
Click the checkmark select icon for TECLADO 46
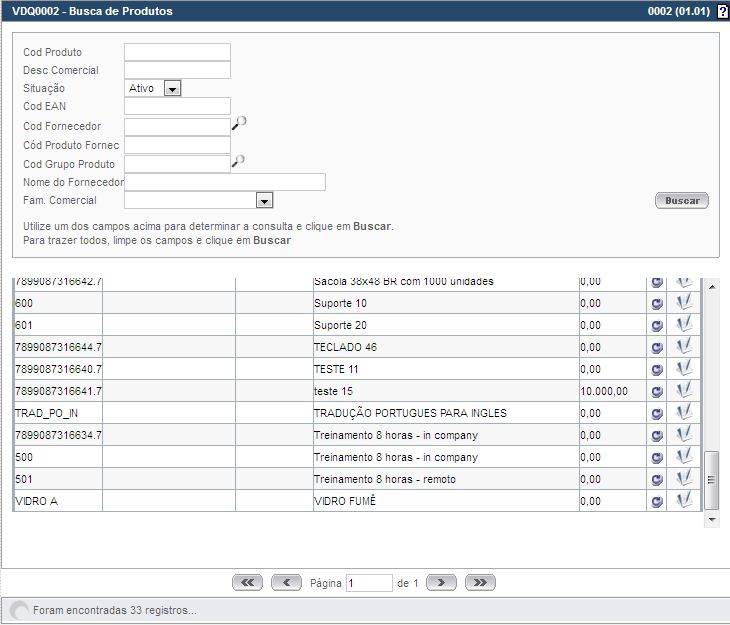click(685, 347)
